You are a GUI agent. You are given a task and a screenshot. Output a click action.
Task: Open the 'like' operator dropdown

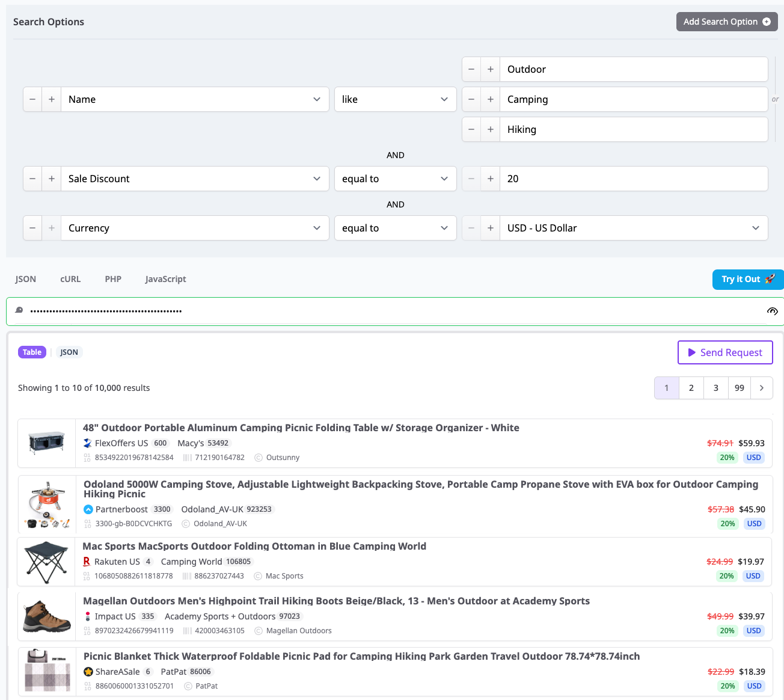(396, 99)
